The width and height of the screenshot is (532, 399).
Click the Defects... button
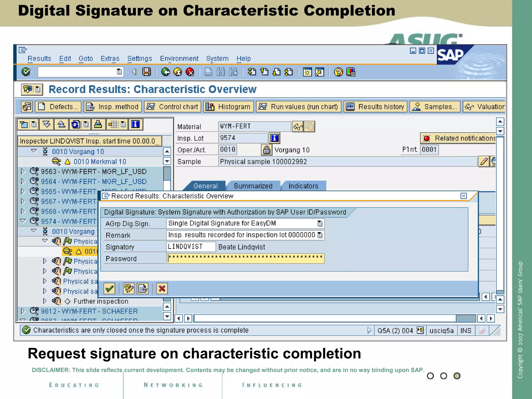tap(58, 107)
